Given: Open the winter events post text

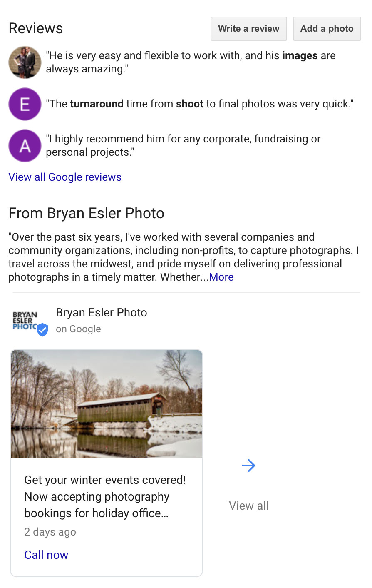Looking at the screenshot, I should (105, 496).
